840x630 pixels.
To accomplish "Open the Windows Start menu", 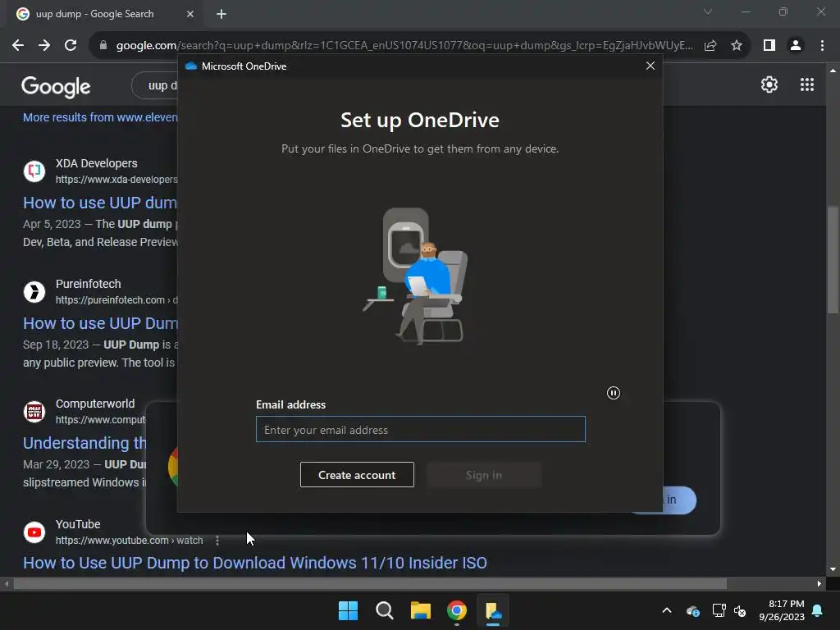I will (x=348, y=610).
